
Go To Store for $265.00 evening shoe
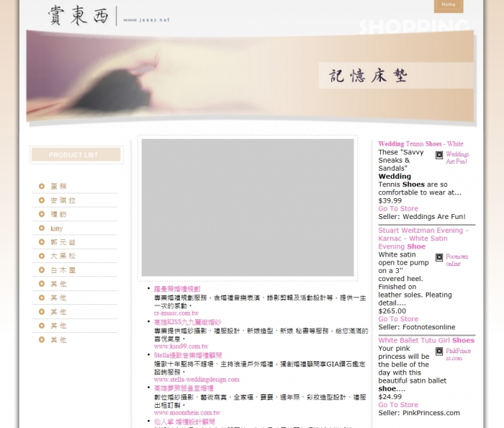click(398, 319)
